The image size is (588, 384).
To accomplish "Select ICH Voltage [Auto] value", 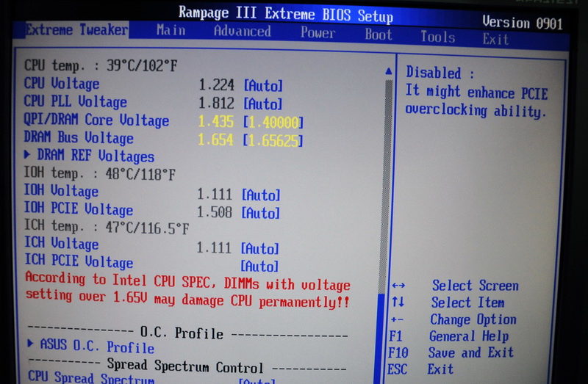I will pos(259,248).
